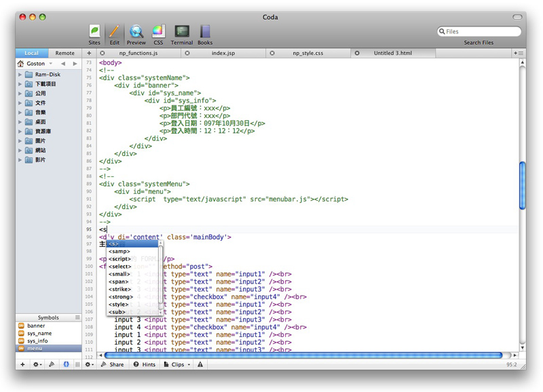This screenshot has width=543, height=392.
Task: Click the Edit pencil icon
Action: coord(114,33)
